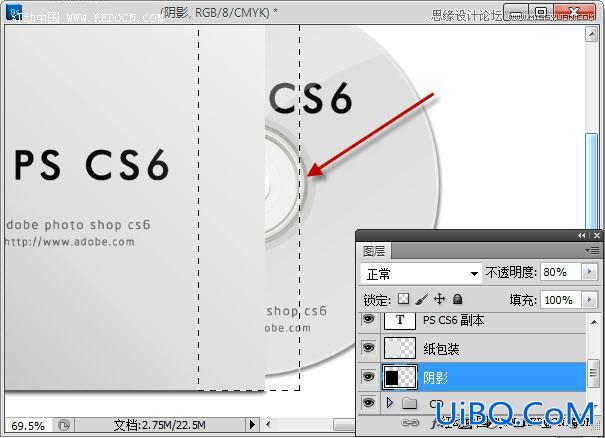Click the 阴影 layer thumbnail
The image size is (605, 438).
click(x=400, y=377)
